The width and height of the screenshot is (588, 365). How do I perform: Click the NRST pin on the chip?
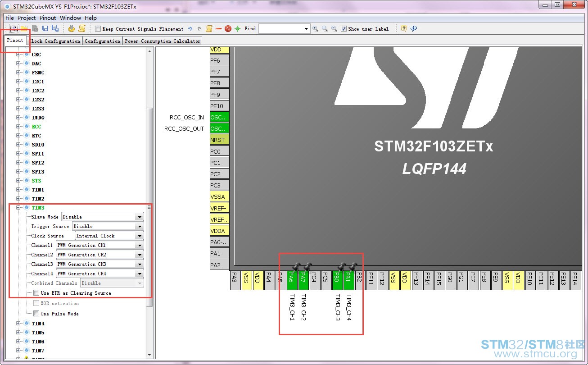[x=220, y=140]
